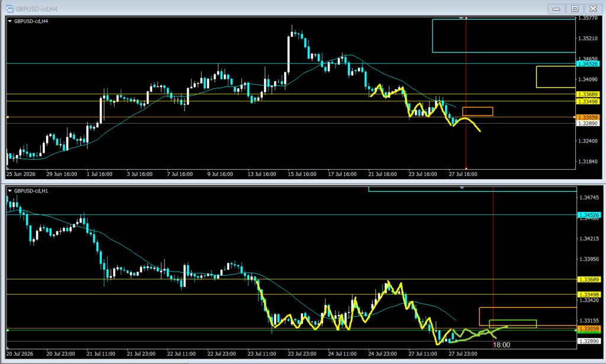Screen dimensions: 606x364
Task: Minimize the GBPUSD-cd,H4 chart window
Action: pos(556,8)
